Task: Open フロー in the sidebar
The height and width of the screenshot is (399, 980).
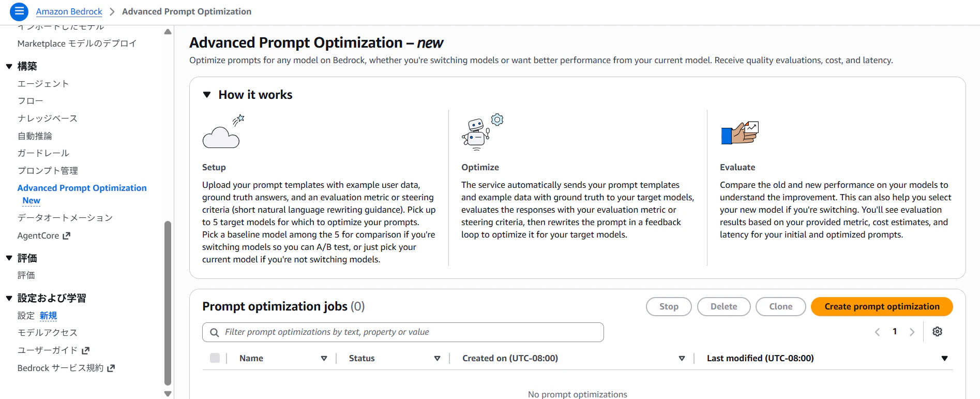Action: [31, 101]
